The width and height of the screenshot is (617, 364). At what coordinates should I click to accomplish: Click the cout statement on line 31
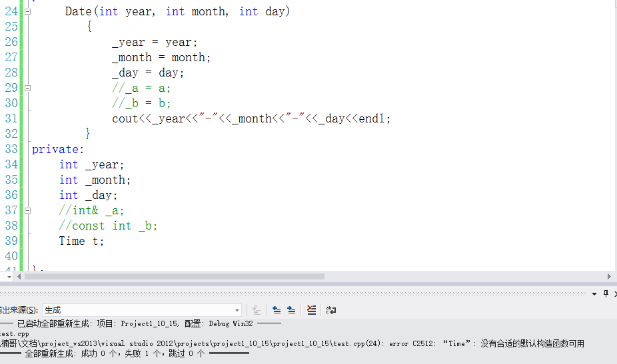tap(251, 118)
